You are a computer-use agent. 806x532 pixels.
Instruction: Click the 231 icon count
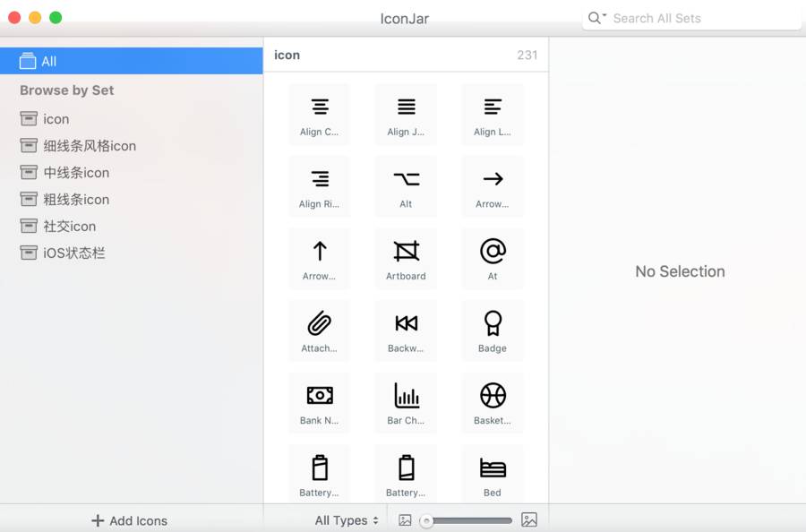(527, 55)
